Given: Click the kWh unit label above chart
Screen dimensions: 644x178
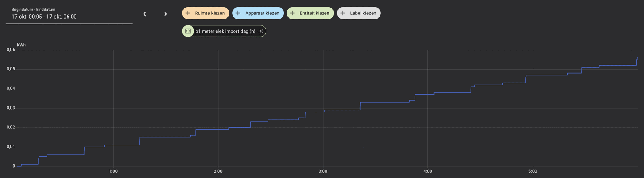Looking at the screenshot, I should click(21, 45).
